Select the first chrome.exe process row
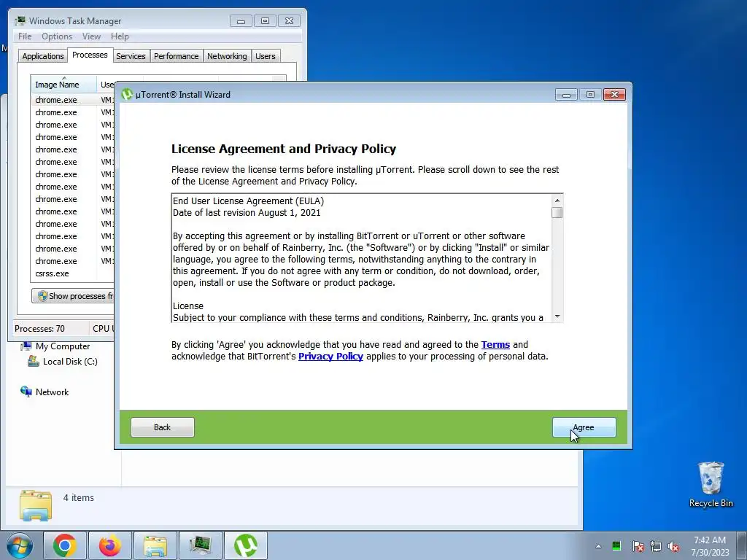Screen dimensions: 747x560 pos(72,100)
